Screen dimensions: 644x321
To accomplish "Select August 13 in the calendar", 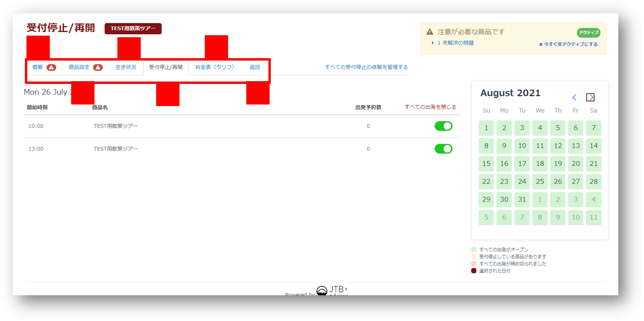I will click(576, 146).
